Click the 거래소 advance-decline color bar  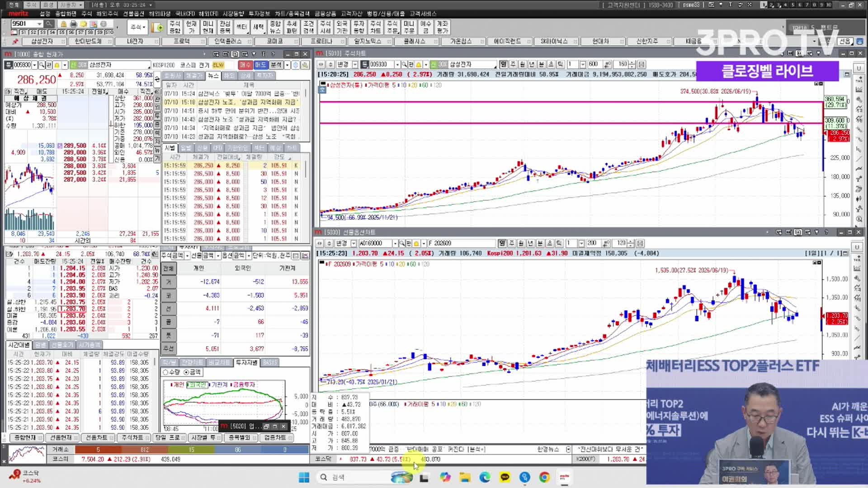point(191,450)
